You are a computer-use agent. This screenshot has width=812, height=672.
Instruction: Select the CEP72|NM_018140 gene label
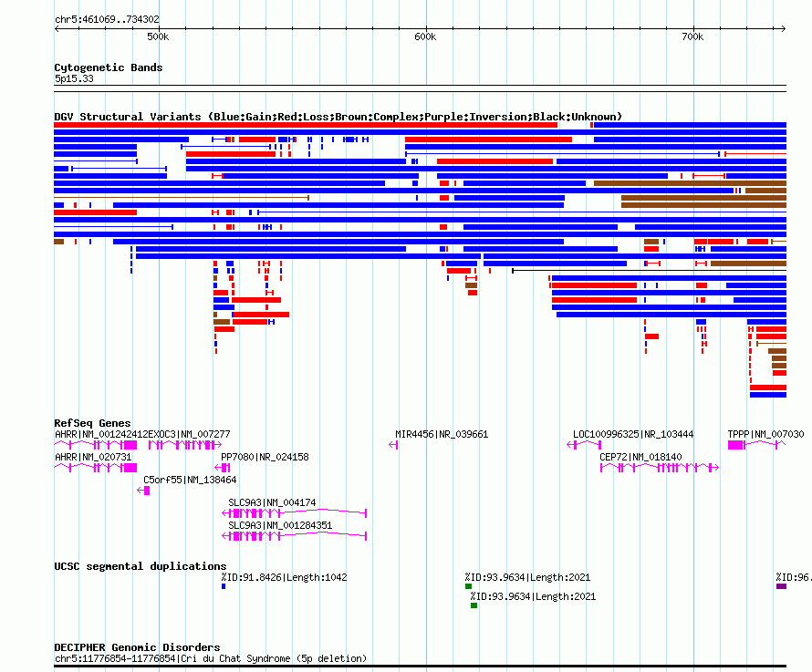pyautogui.click(x=640, y=457)
